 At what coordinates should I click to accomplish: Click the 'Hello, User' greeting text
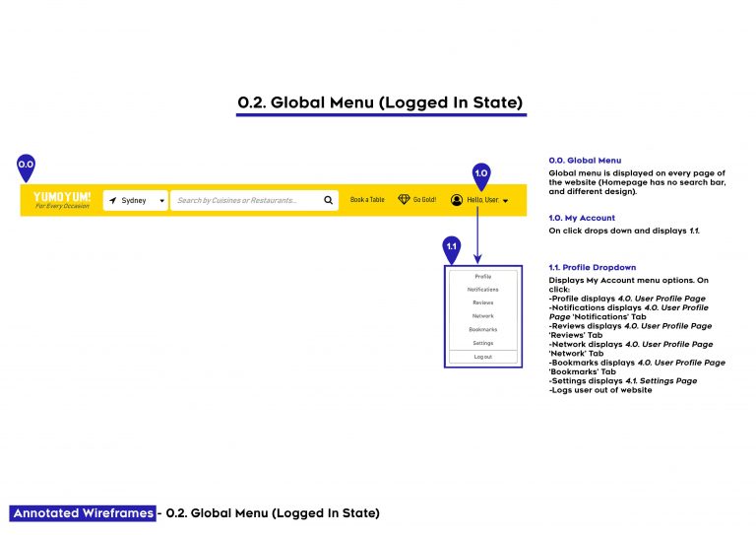(x=482, y=200)
